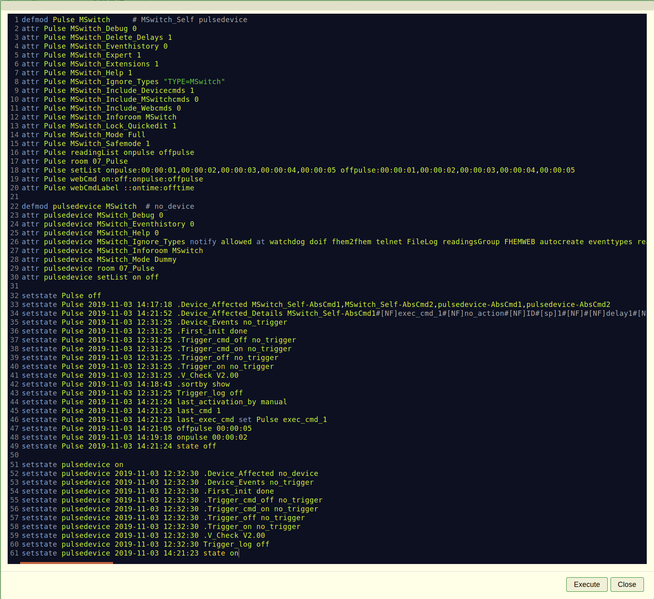Screen dimensions: 654x599
Task: Click 'pulsedevice setList on off' line
Action: point(90,277)
